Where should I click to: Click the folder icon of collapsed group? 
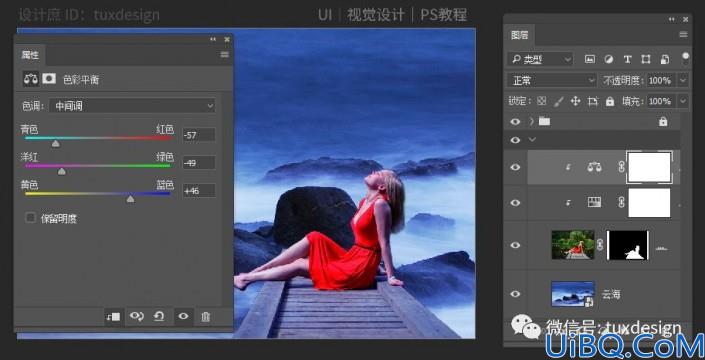click(544, 121)
